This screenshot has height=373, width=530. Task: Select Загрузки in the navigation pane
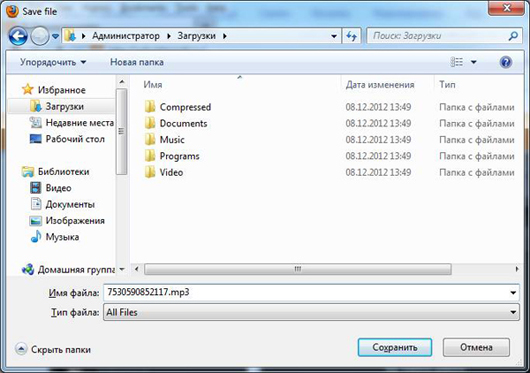(65, 106)
